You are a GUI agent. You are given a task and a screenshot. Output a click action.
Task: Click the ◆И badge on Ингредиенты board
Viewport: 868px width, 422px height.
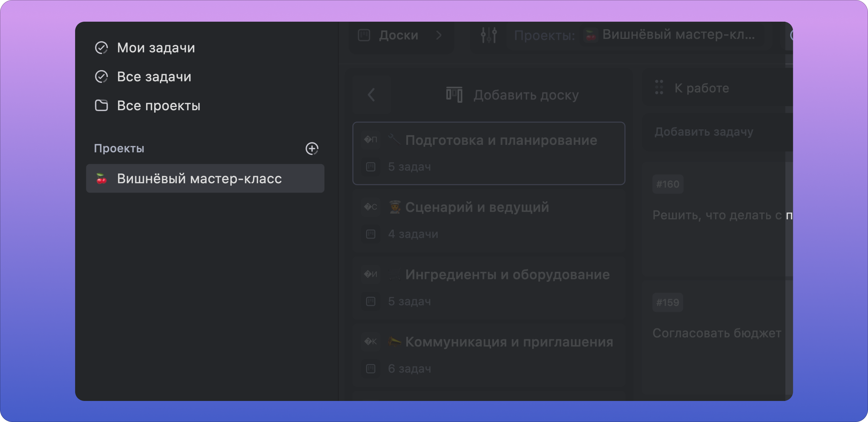pyautogui.click(x=371, y=274)
